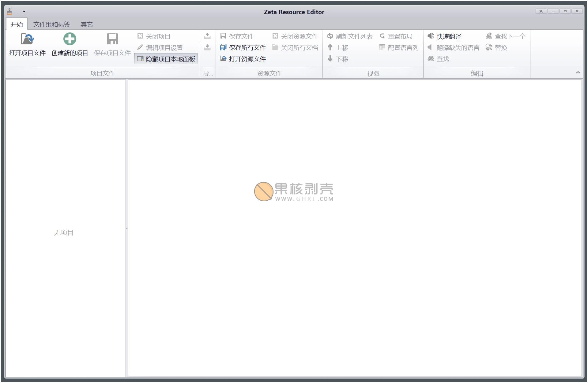Click the Open Project File (打开项目文件) icon

27,39
